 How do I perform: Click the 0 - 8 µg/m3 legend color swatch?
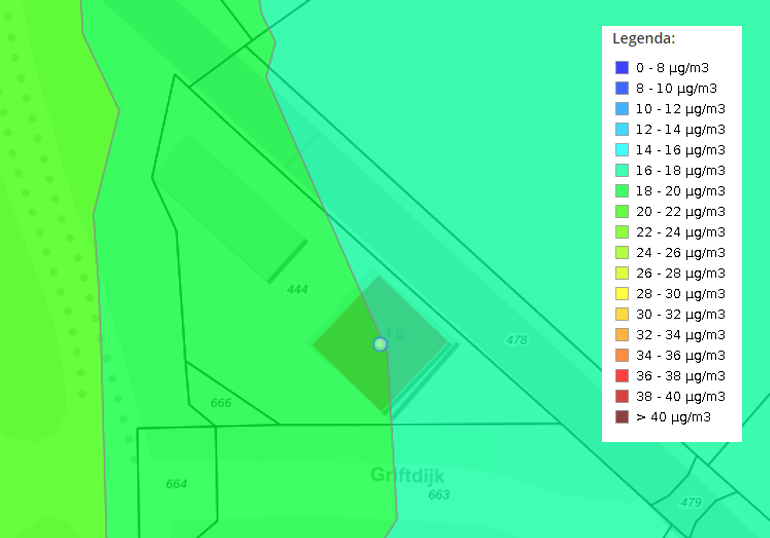click(x=622, y=68)
